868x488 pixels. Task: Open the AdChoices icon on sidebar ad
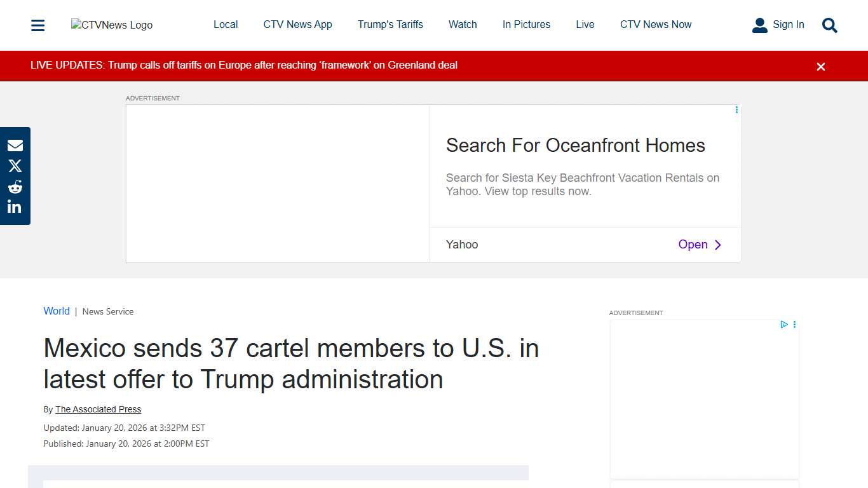[x=784, y=324]
